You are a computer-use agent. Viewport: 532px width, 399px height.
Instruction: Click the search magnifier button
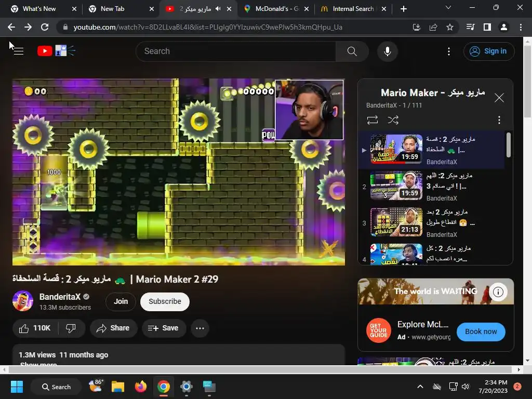[x=352, y=51]
